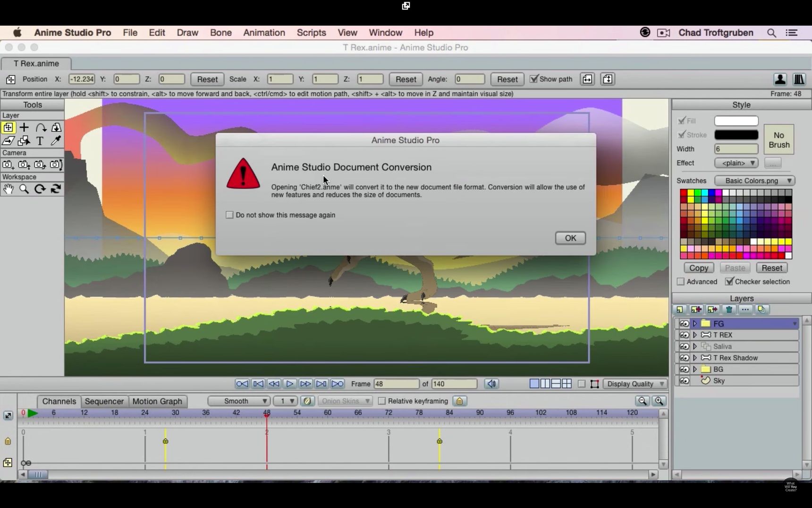Open the Display Quality dropdown

pyautogui.click(x=635, y=384)
